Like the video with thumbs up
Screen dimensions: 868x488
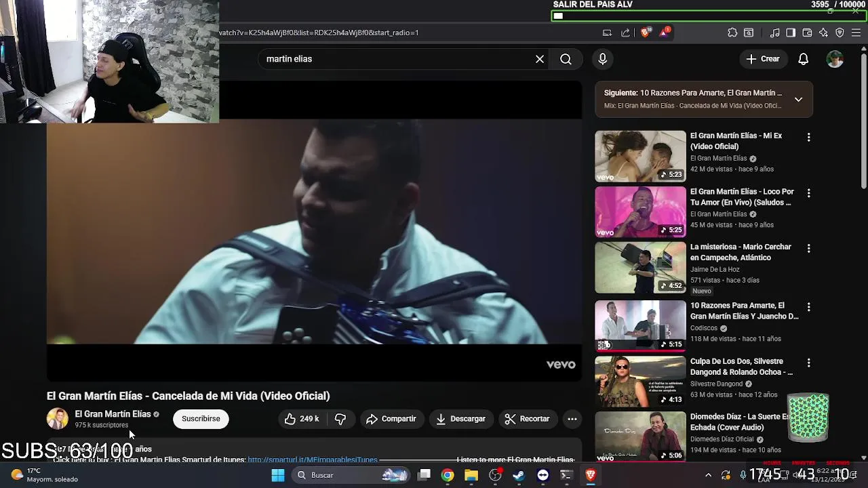[x=302, y=419]
